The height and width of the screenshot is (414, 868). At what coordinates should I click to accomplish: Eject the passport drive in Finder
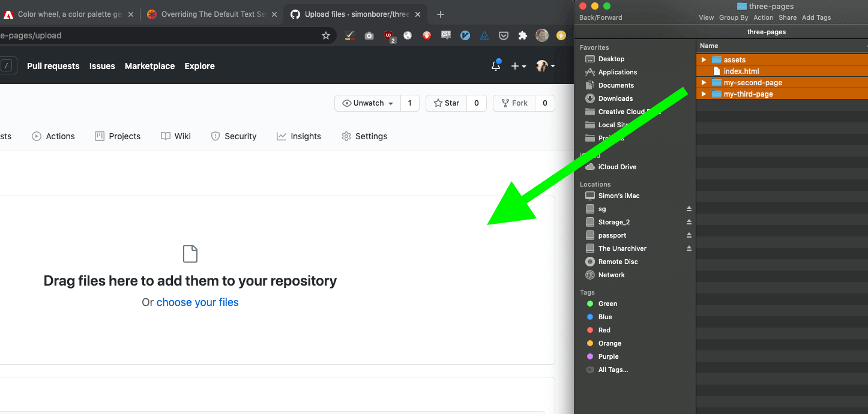pos(689,235)
